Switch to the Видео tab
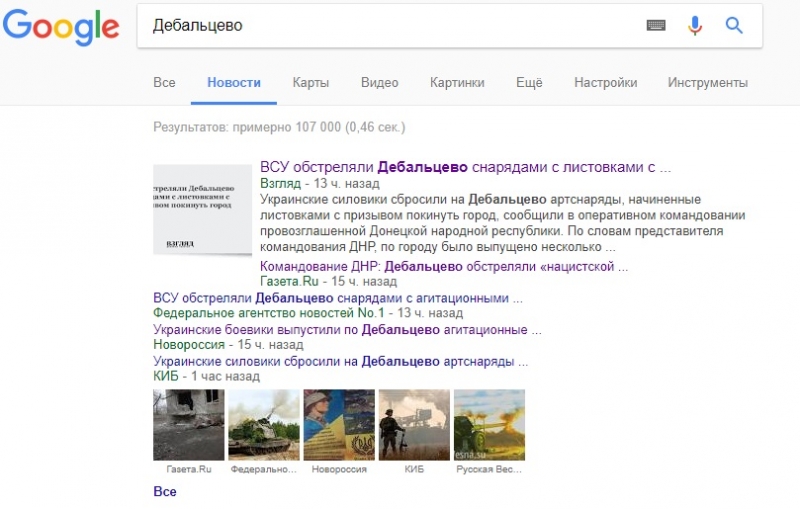 [x=379, y=83]
